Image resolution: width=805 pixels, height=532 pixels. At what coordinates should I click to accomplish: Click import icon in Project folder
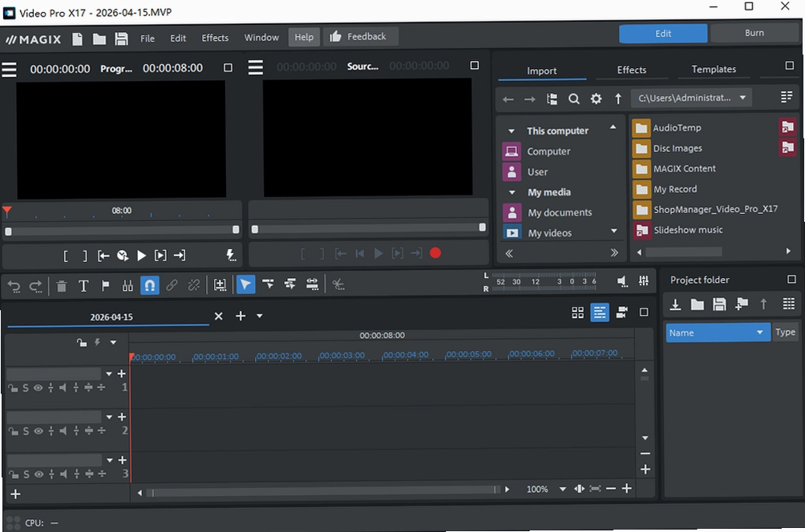click(675, 304)
